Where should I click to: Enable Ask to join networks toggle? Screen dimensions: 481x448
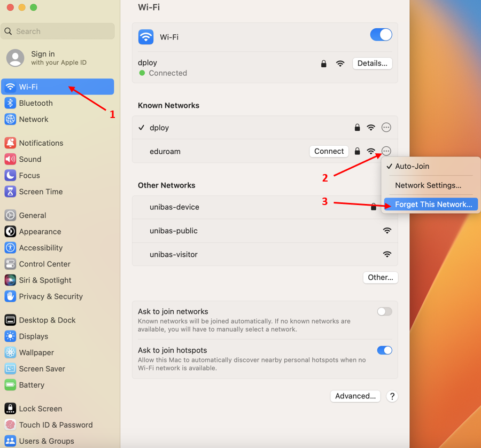[x=384, y=312]
